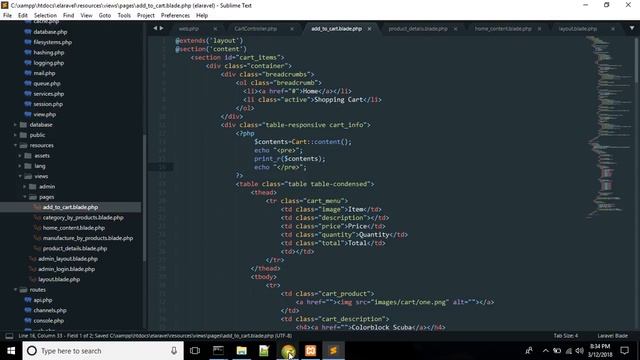Open database.php from the sidebar
Viewport: 640px width, 360px height.
(50, 32)
